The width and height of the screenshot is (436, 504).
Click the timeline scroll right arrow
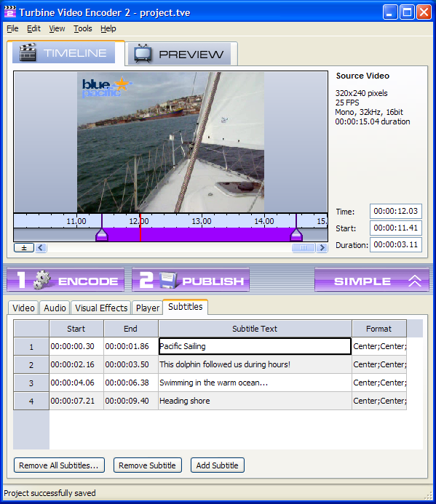322,248
